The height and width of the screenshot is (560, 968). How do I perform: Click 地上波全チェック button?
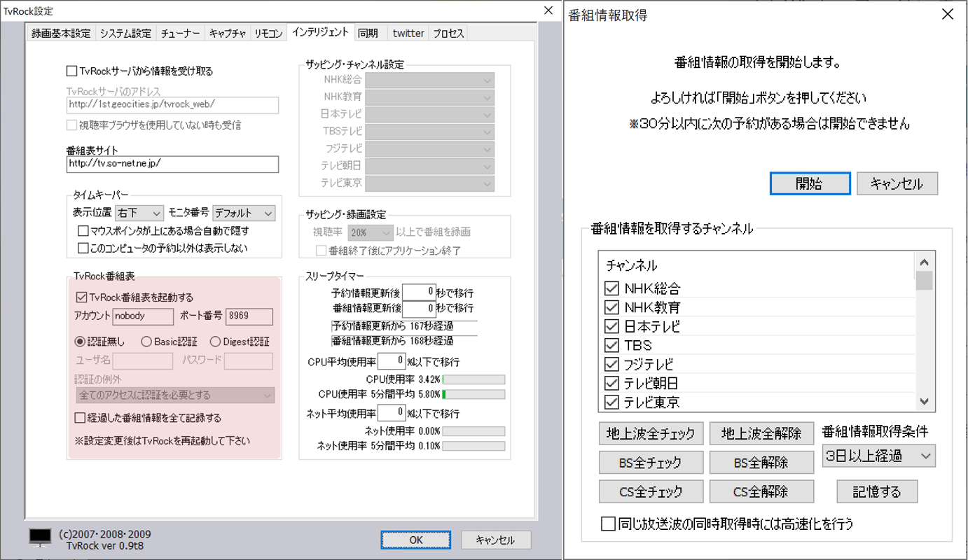click(x=651, y=433)
